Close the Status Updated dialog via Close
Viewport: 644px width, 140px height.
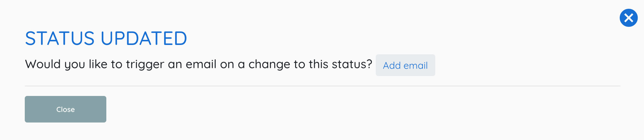66,109
